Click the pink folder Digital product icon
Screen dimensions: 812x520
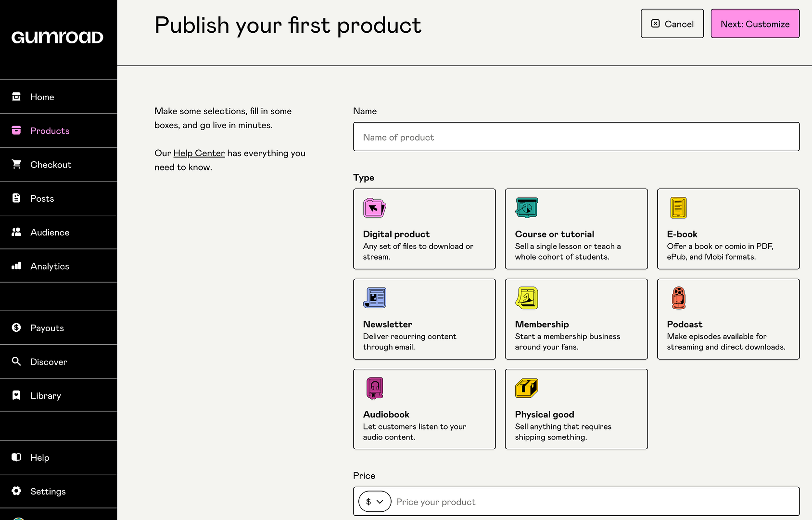(375, 208)
